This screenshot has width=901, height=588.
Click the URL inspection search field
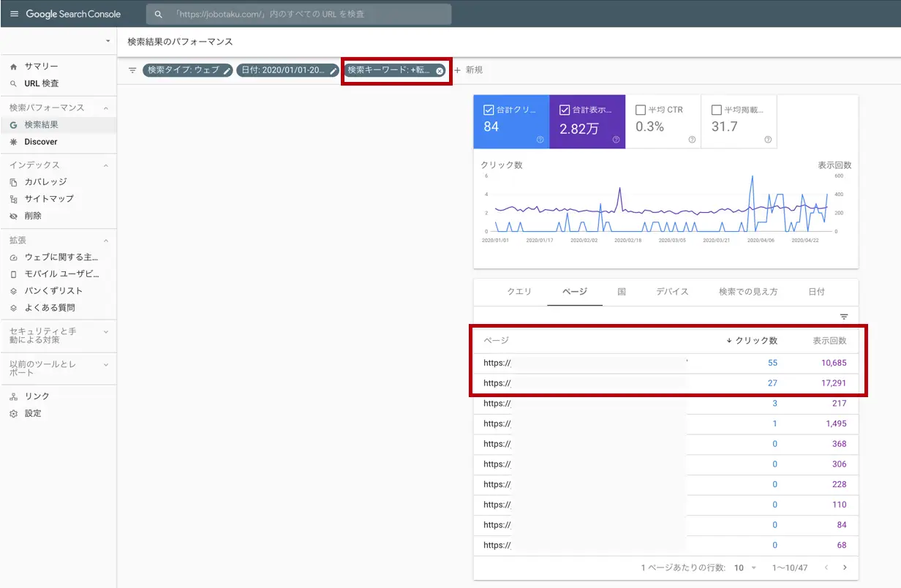[x=298, y=14]
